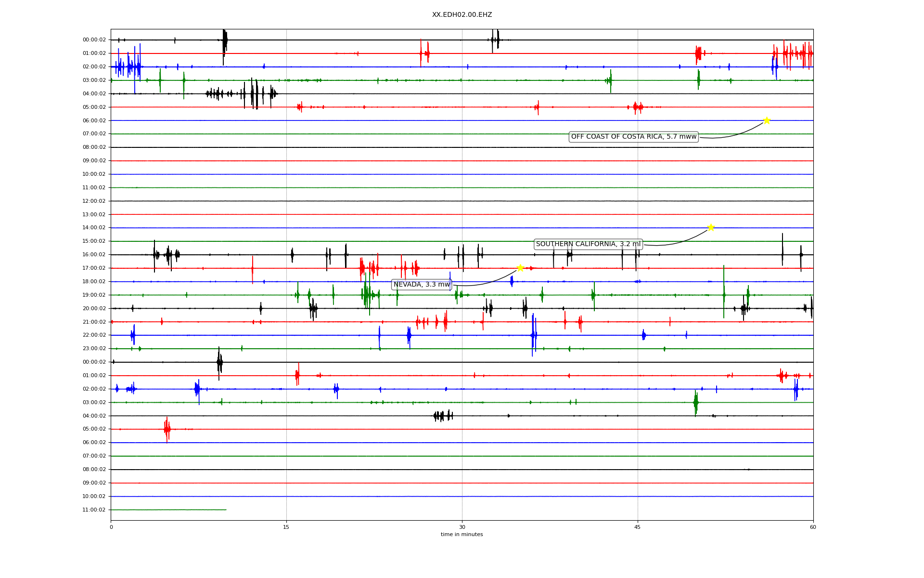Click the XX.EDH02.00.EHZ plot title
The image size is (924, 578).
462,15
